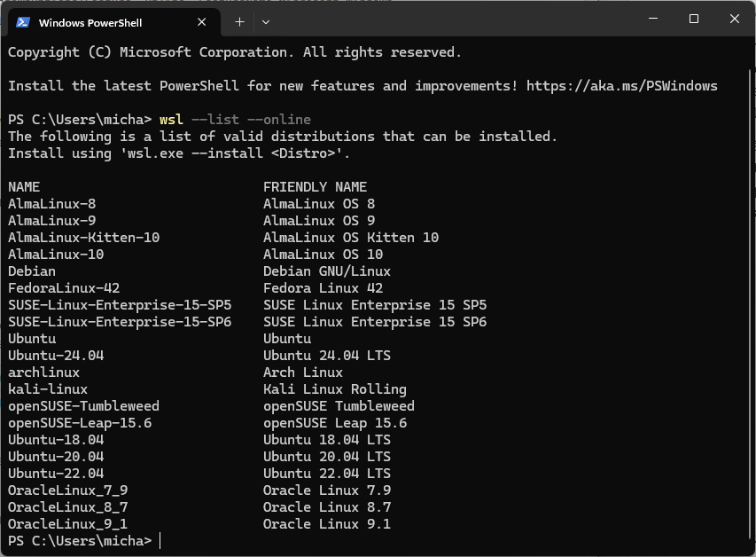This screenshot has height=557, width=756.
Task: Close the Windows PowerShell tab
Action: point(204,22)
